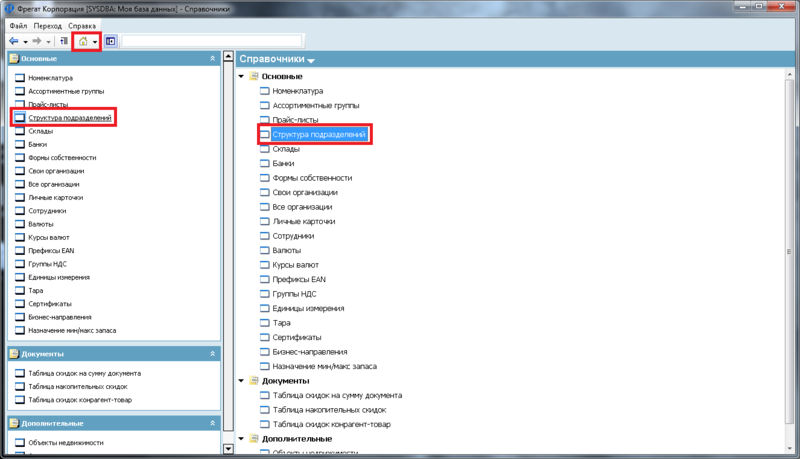Select Номенклатура in the Справочники tree
Viewport: 800px width, 459px height.
(297, 91)
